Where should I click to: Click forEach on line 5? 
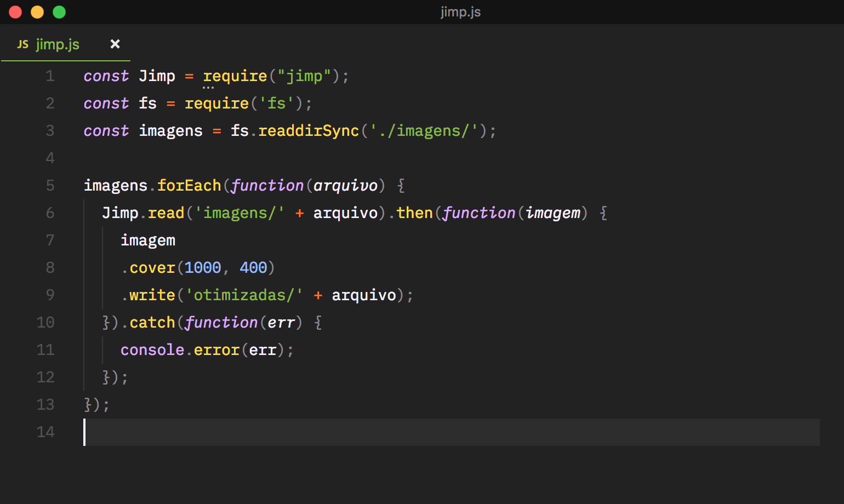(x=189, y=186)
